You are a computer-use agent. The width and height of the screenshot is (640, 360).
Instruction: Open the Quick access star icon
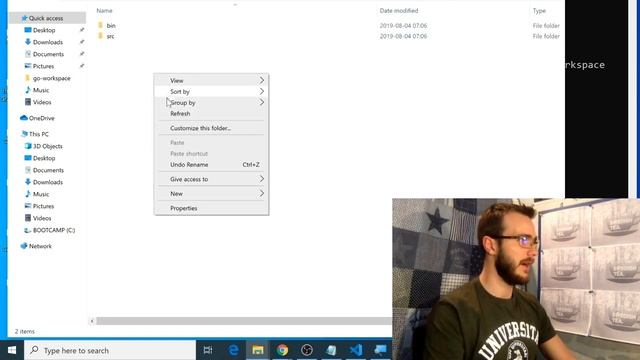24,18
